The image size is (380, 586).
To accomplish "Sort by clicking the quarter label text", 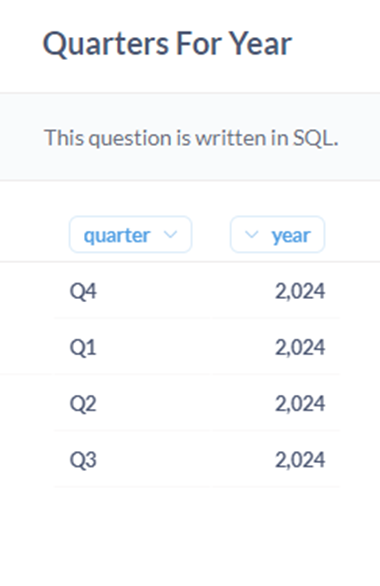I will (117, 235).
